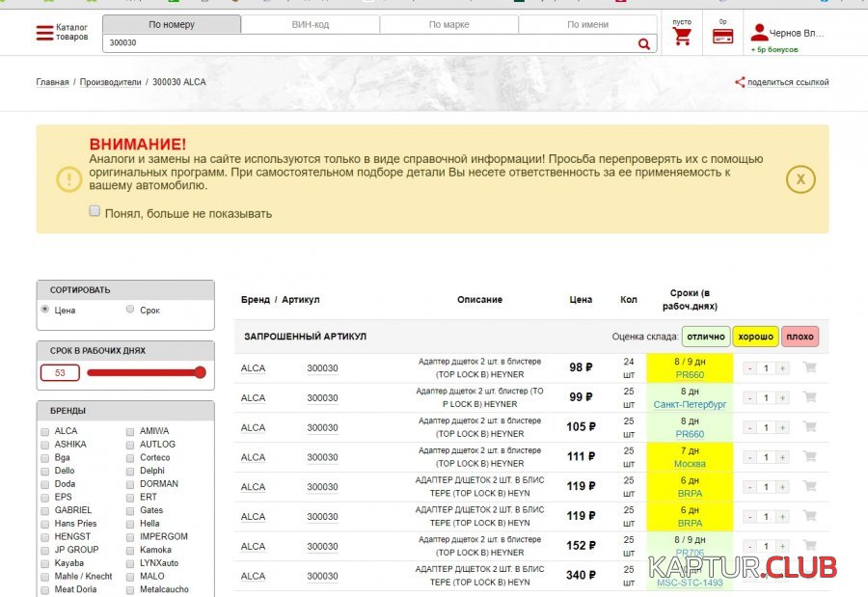Viewport: 868px width, 597px height.
Task: Increase quantity for the 99 ₽ row
Action: 782,397
